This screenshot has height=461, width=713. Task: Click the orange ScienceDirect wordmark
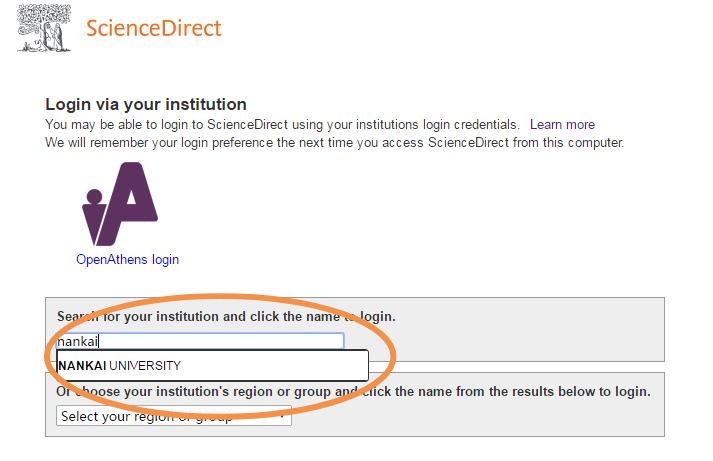tap(154, 28)
